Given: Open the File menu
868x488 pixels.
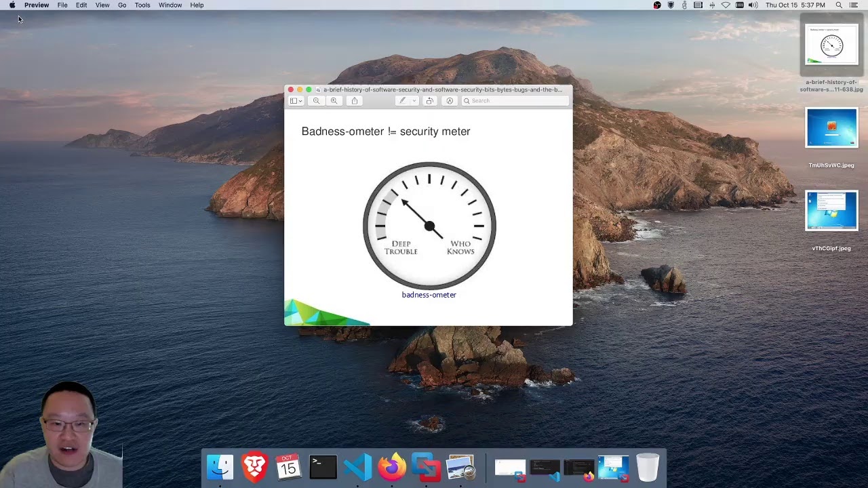Looking at the screenshot, I should (x=62, y=5).
